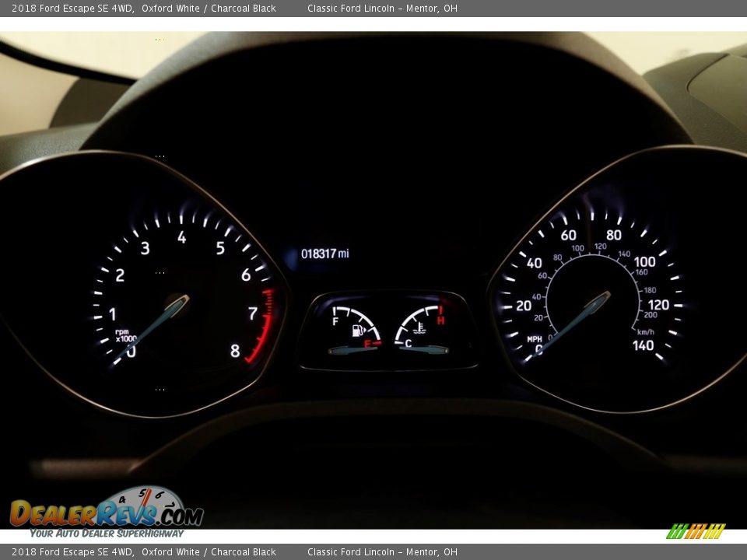Click the striped color logo at bottom right
747x560 pixels.
click(x=696, y=531)
